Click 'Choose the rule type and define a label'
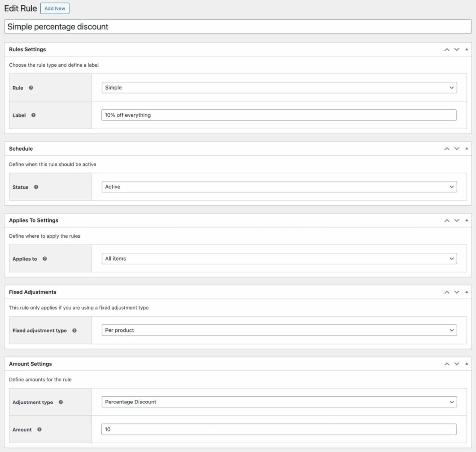Viewport: 476px width, 452px height. click(54, 65)
